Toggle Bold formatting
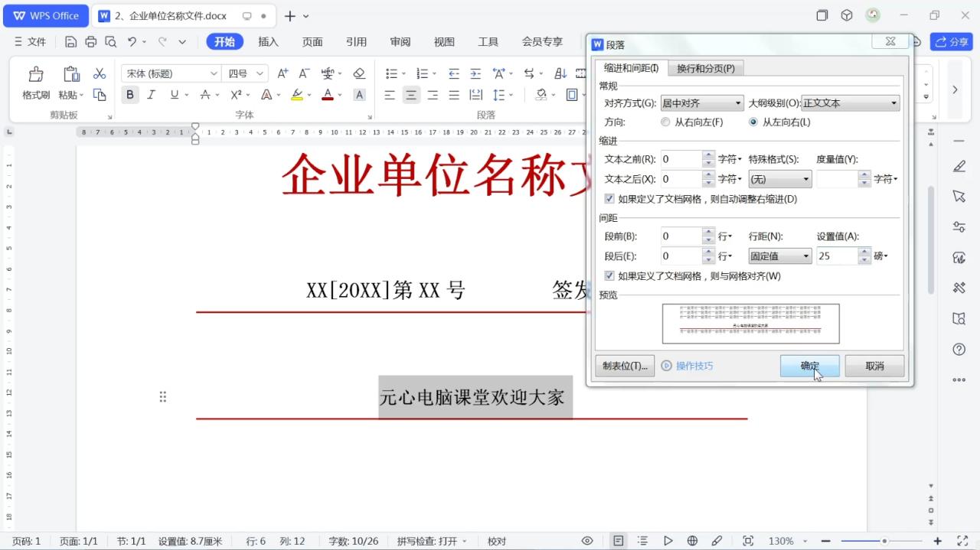 point(130,95)
